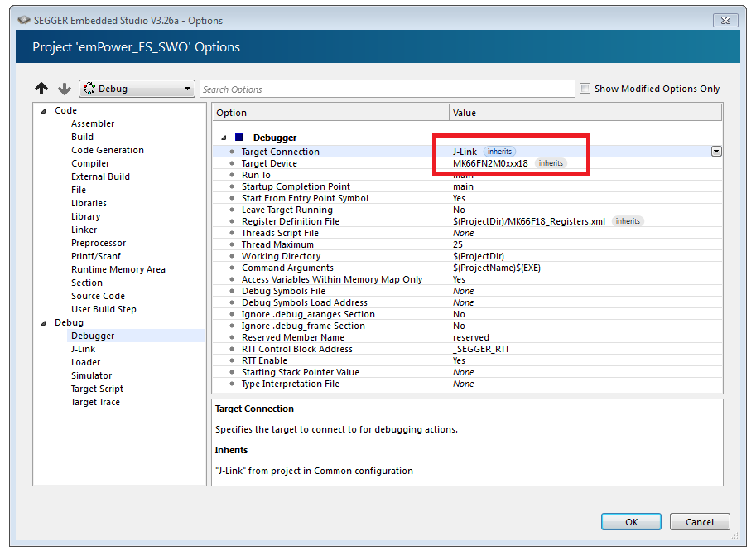Select J-Link in the options tree
The image size is (756, 556).
(x=83, y=349)
